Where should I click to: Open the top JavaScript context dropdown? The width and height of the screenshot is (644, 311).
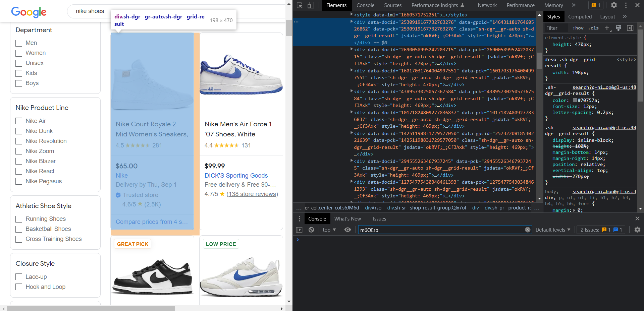coord(329,230)
